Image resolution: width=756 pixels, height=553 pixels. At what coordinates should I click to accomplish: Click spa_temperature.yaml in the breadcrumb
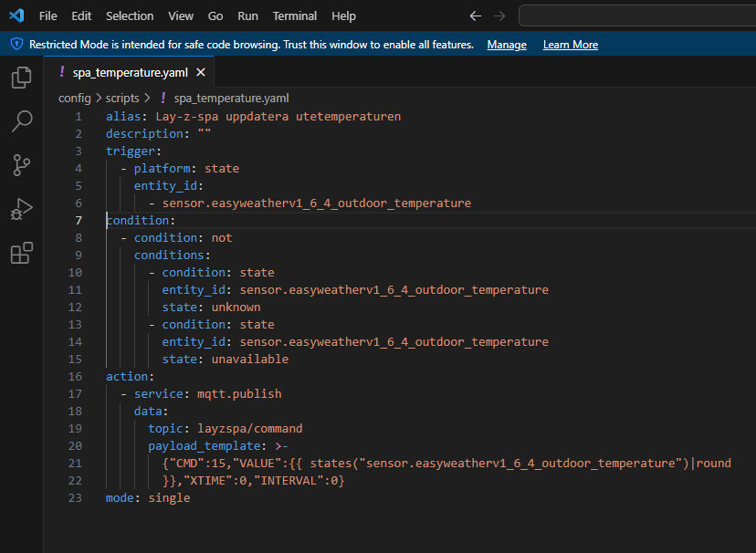pos(231,99)
